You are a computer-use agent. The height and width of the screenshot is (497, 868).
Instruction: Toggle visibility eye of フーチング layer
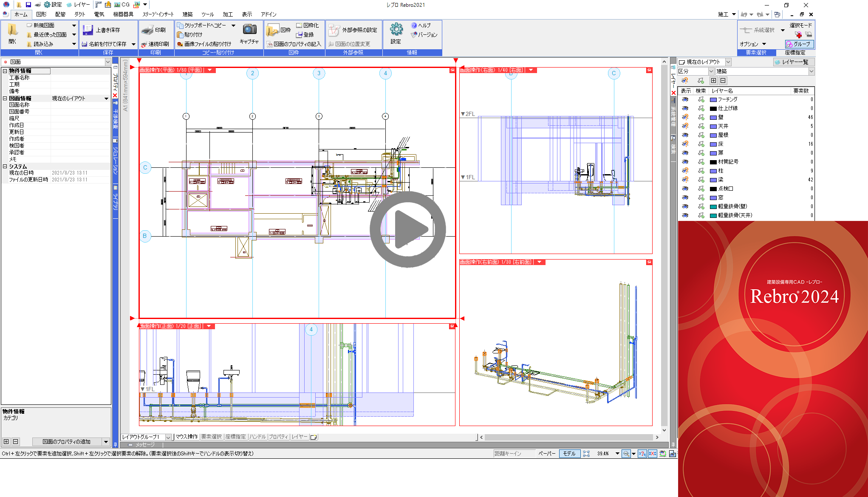pyautogui.click(x=685, y=99)
